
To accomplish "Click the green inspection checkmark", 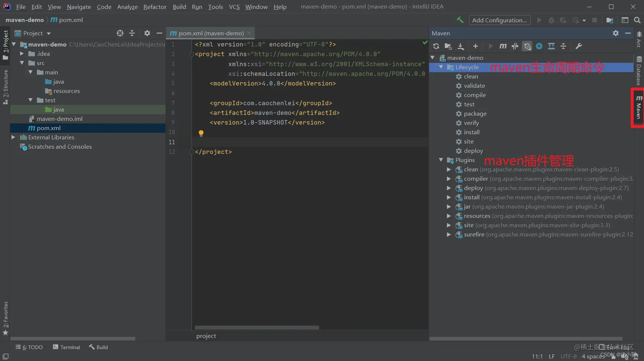I will (x=425, y=43).
